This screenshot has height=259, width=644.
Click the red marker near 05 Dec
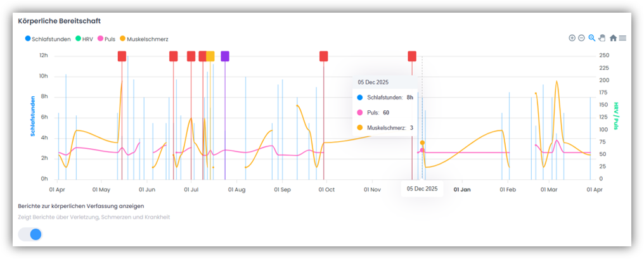click(x=412, y=56)
